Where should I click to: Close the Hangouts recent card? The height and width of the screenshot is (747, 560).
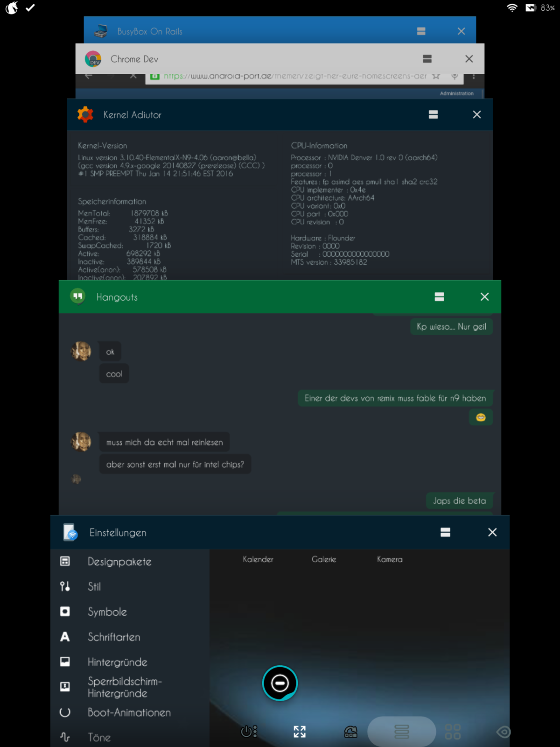(x=484, y=297)
